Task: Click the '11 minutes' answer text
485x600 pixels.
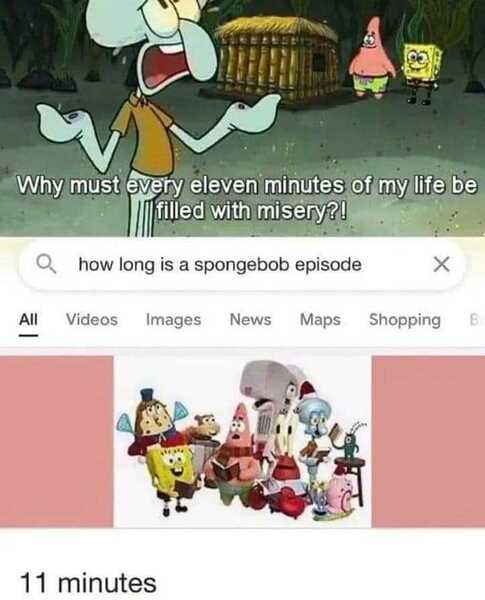Action: [x=88, y=583]
